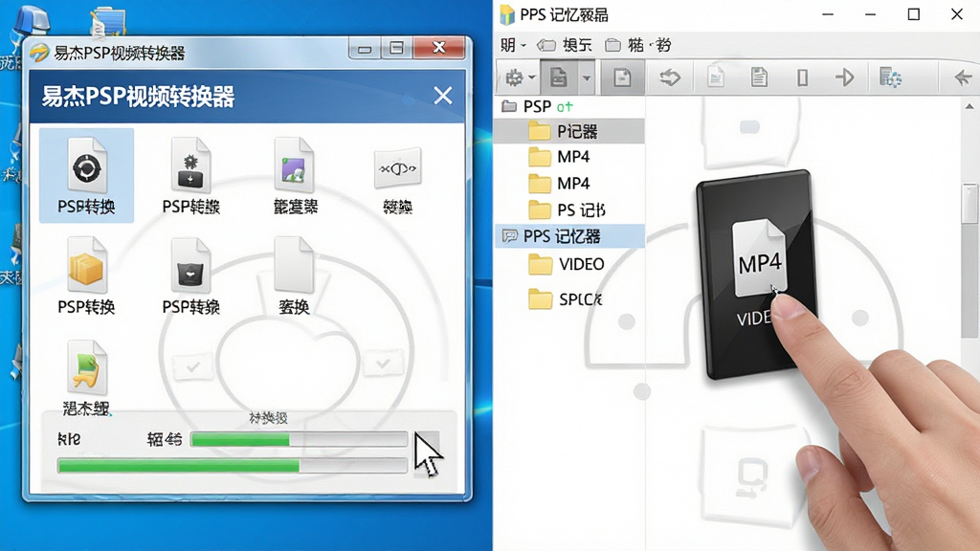
Task: Click the document-with-gear icon in PPS toolbar
Action: 890,77
